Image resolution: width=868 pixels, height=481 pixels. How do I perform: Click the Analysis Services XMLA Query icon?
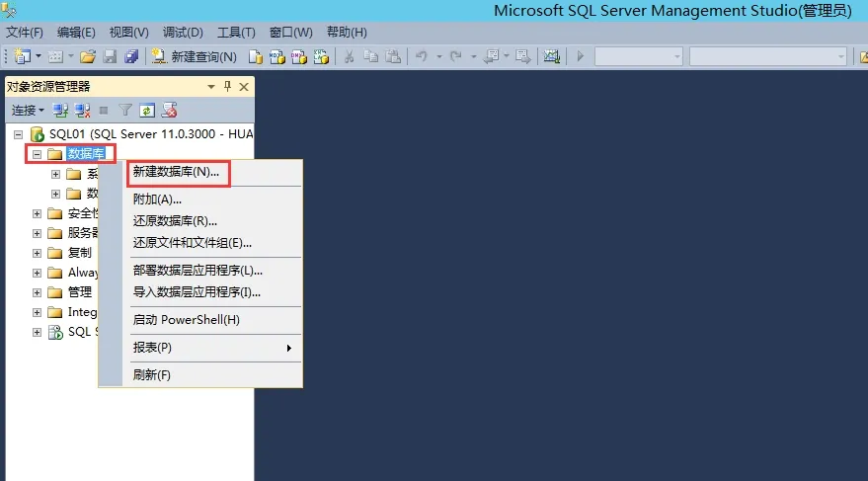click(x=321, y=56)
